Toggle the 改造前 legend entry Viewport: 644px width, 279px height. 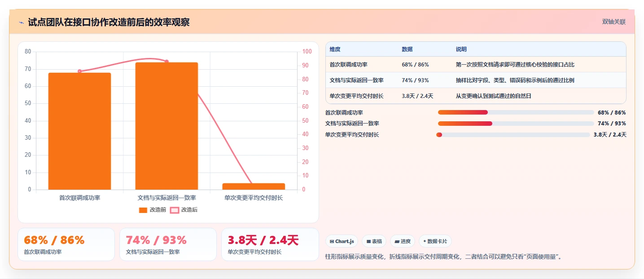click(x=153, y=210)
